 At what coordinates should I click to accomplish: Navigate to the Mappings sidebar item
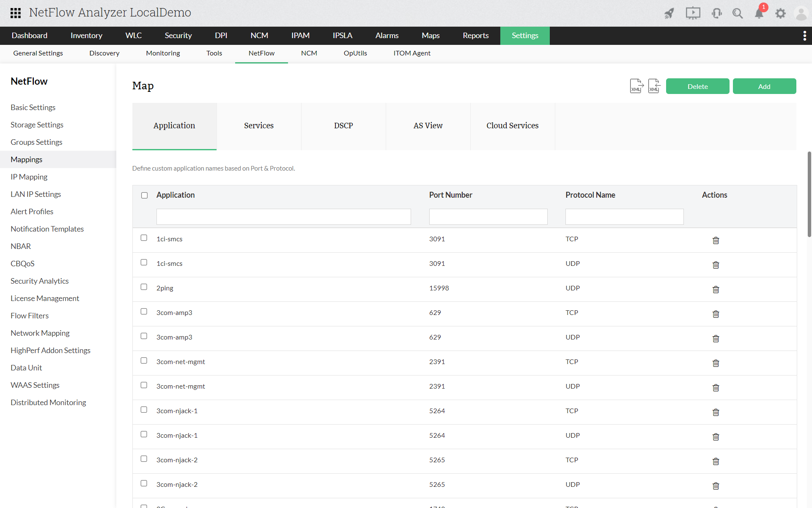click(26, 159)
